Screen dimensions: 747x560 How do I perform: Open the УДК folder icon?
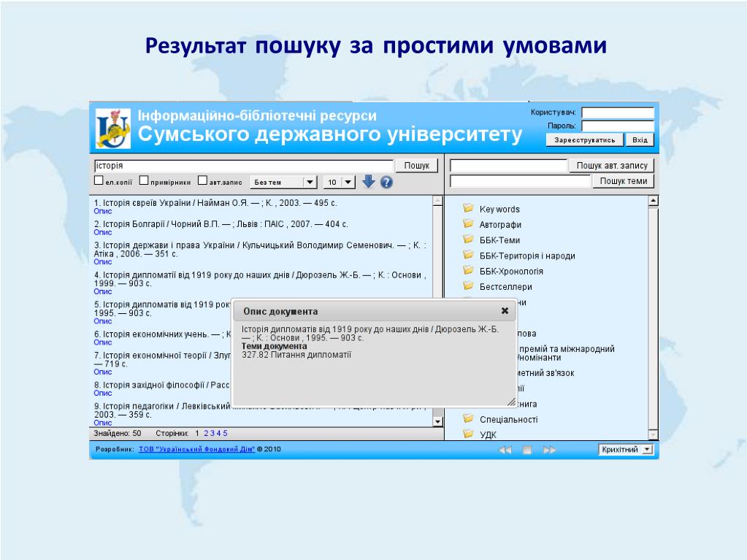tap(468, 434)
